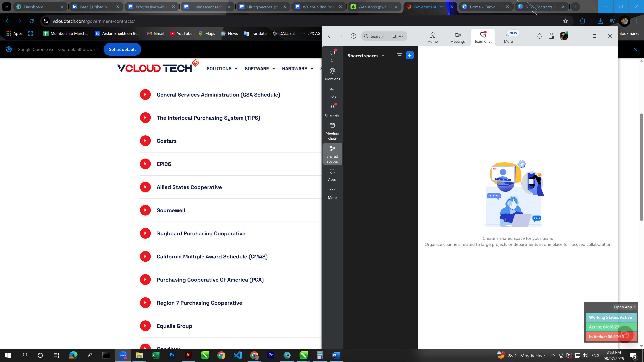Click the Apps bookmarks shortcut

click(x=14, y=34)
